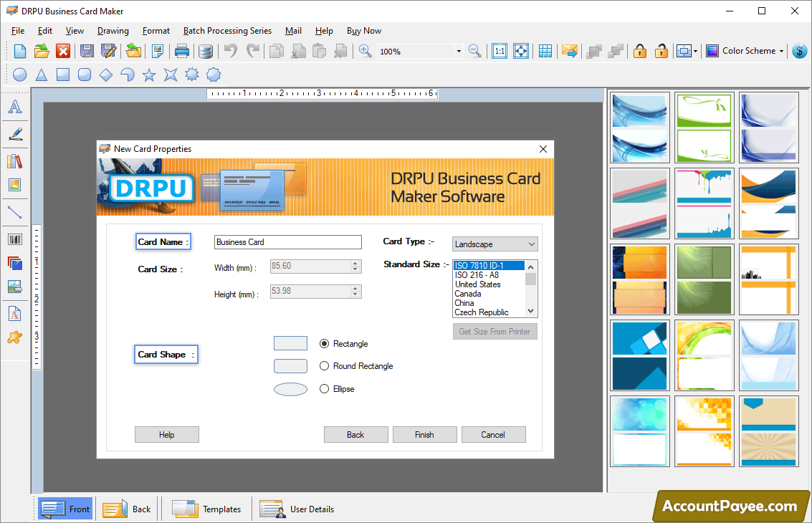
Task: Click the Undo arrow icon
Action: [x=231, y=51]
